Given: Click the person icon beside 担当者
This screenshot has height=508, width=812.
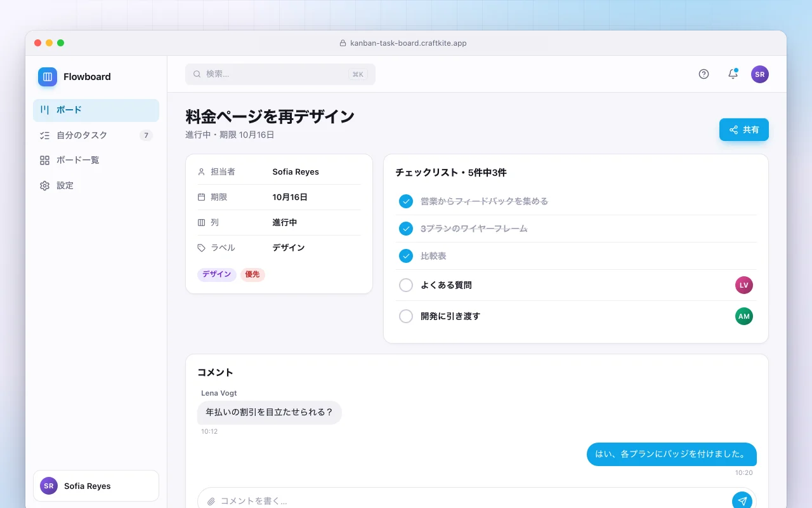Looking at the screenshot, I should pos(202,172).
